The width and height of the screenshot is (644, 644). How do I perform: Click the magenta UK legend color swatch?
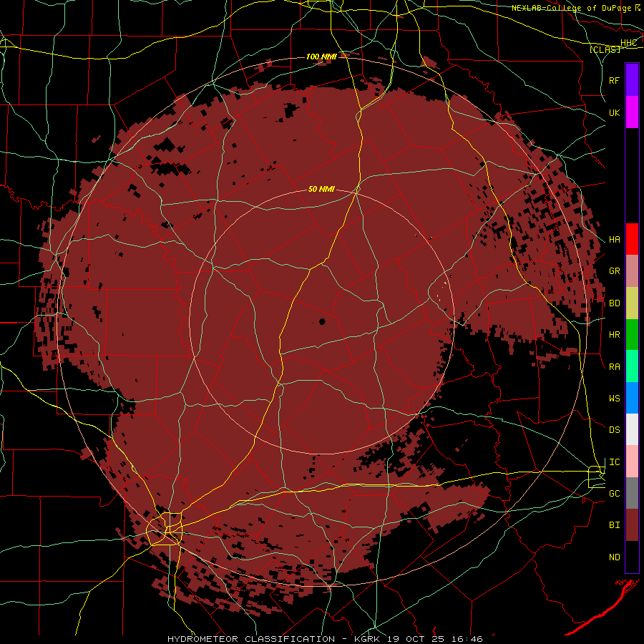[632, 112]
